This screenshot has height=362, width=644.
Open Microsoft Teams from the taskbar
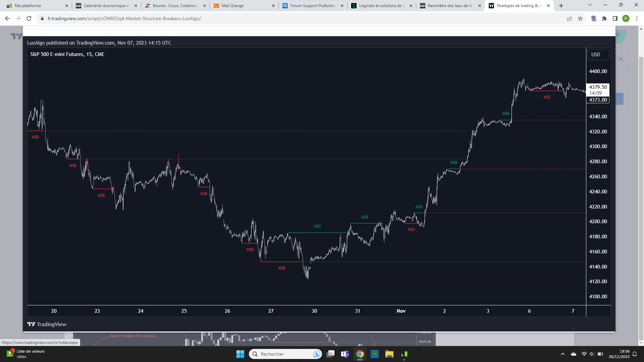click(x=345, y=354)
